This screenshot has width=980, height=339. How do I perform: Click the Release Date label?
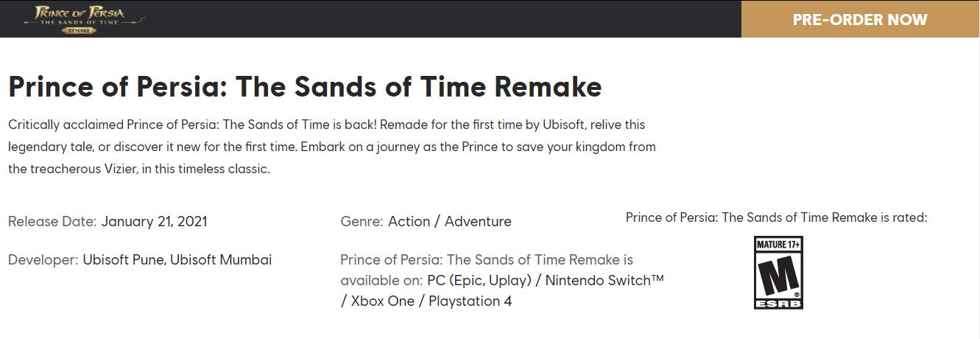[x=52, y=221]
